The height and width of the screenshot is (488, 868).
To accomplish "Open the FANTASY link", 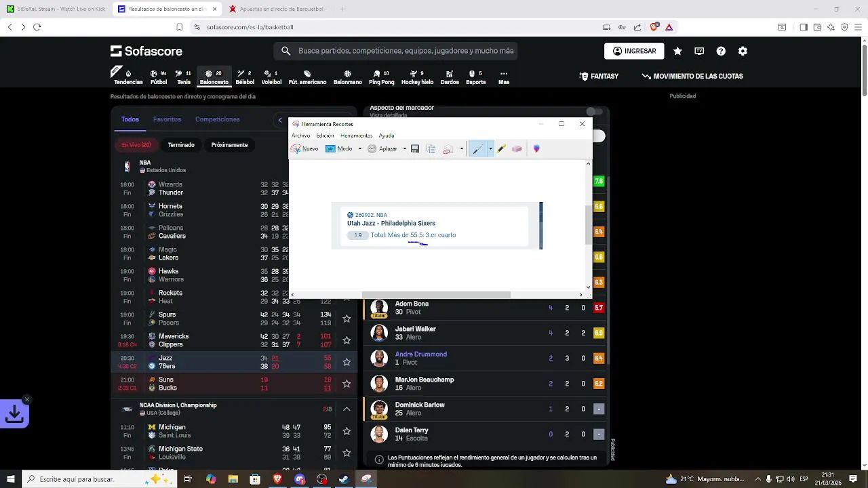I will click(599, 77).
